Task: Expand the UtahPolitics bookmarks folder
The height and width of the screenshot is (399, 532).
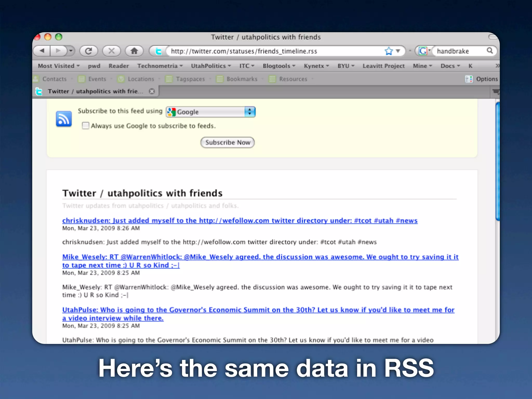Action: (x=211, y=66)
